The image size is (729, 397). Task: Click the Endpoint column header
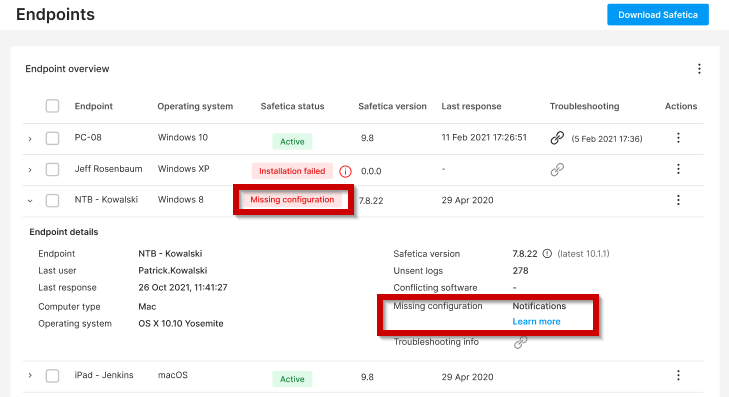pos(93,106)
